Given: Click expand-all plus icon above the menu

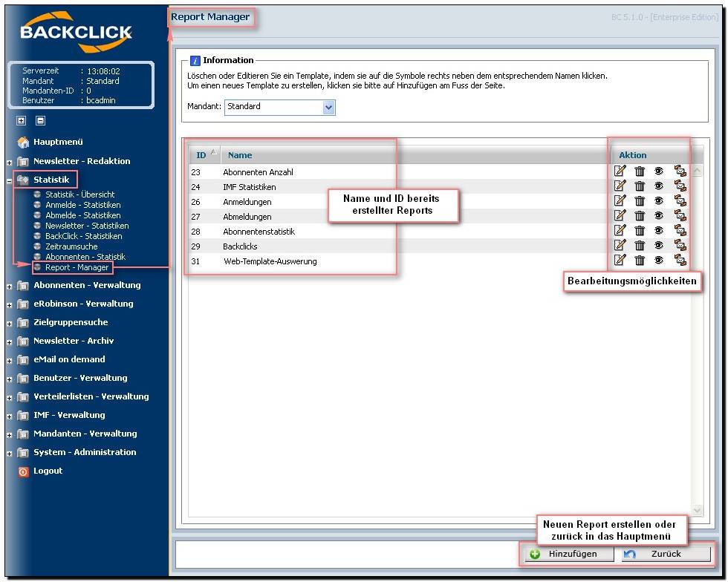Looking at the screenshot, I should [22, 120].
